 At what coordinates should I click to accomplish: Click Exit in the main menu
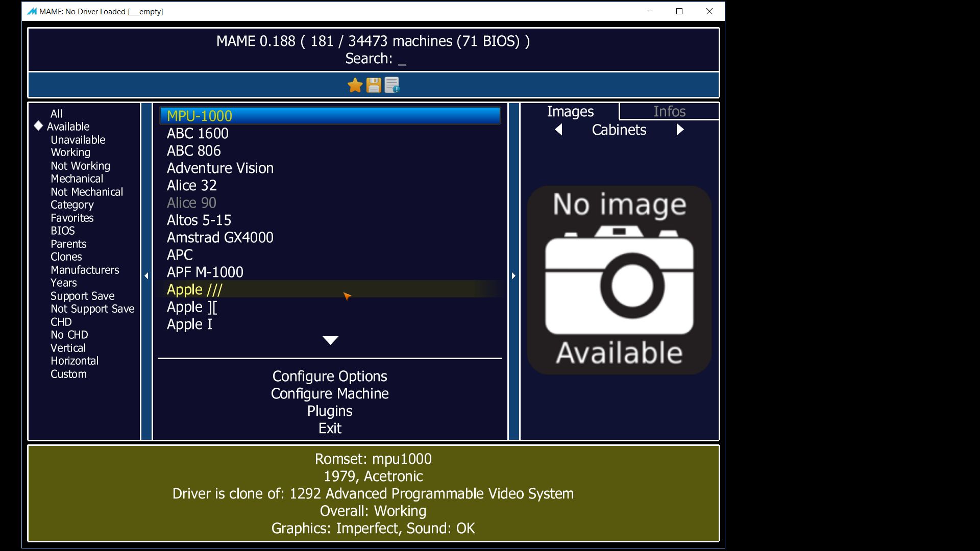click(330, 428)
